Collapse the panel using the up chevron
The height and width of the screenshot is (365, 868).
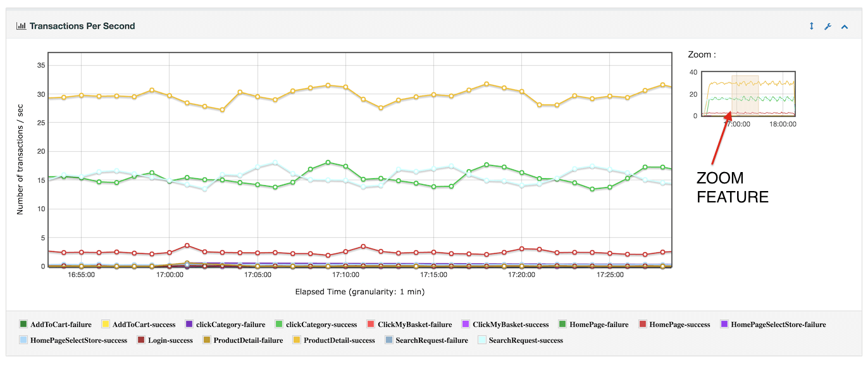click(844, 26)
